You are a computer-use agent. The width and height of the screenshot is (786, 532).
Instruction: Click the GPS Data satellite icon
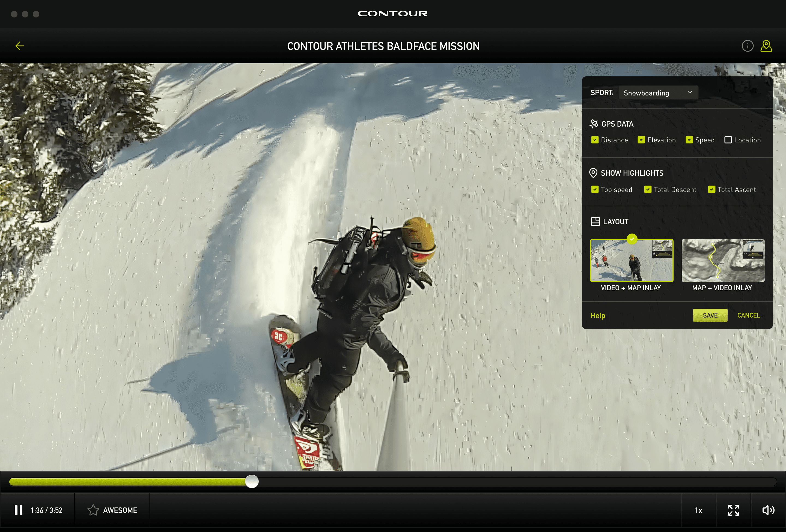[x=594, y=124]
